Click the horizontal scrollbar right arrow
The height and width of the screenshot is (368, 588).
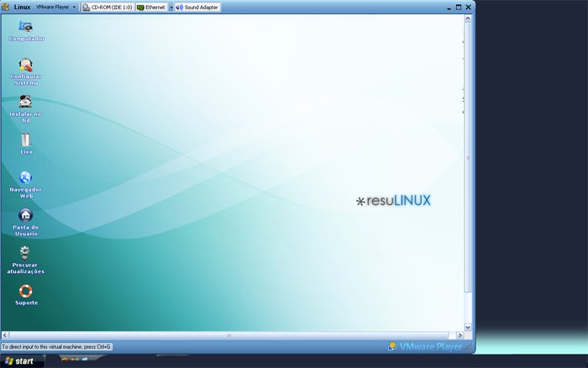tap(459, 335)
